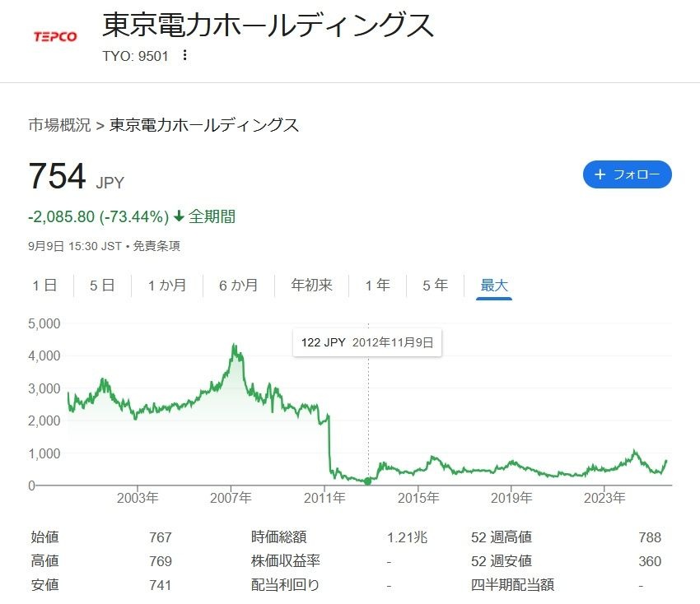Click the 52週安値 value 360
Viewport: 700px width, 604px height.
click(650, 561)
